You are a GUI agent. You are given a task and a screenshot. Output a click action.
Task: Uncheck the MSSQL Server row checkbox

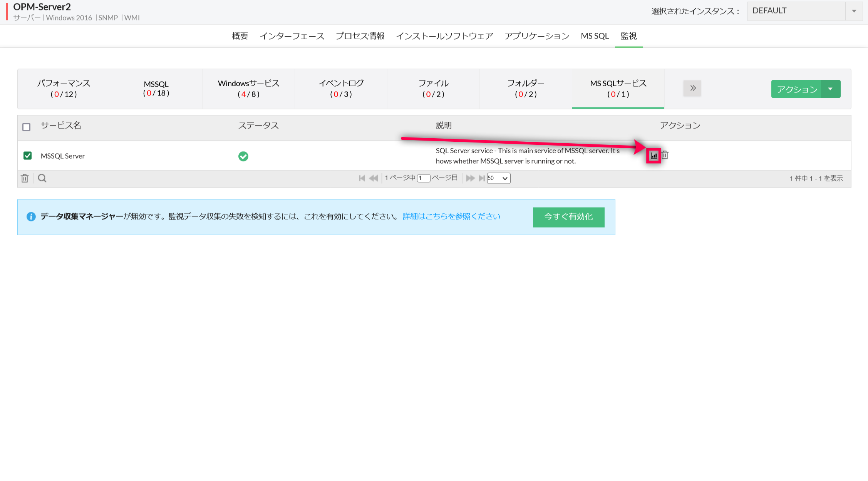point(27,156)
